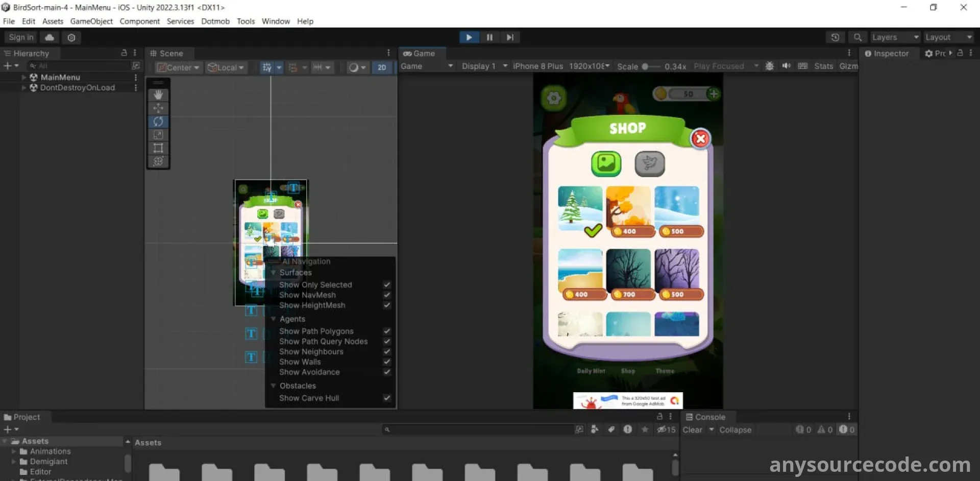
Task: Mute audio in the Game view
Action: (x=786, y=66)
